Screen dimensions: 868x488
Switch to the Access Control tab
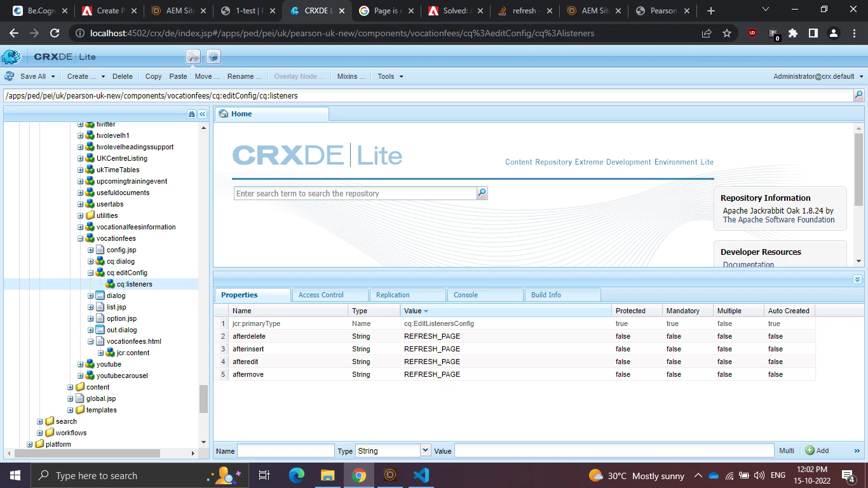tap(330, 295)
